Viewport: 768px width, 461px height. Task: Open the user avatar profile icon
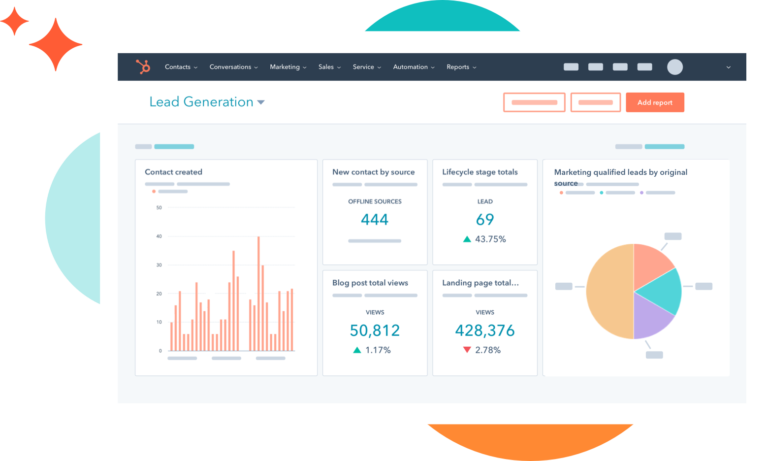(x=675, y=67)
